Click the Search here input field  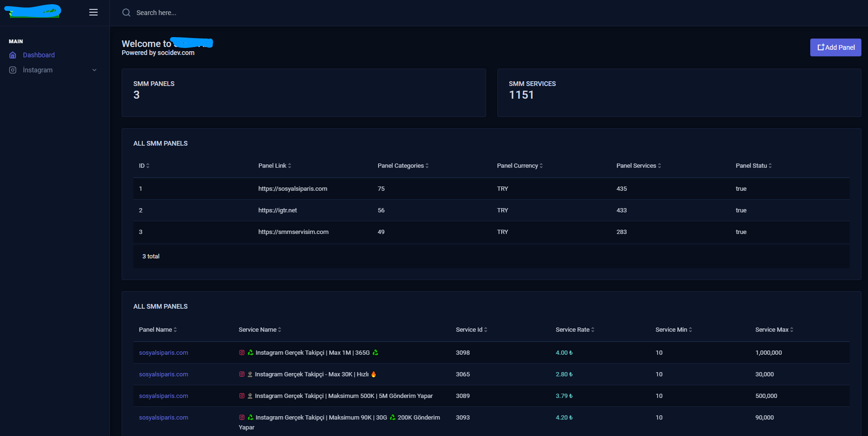(156, 13)
